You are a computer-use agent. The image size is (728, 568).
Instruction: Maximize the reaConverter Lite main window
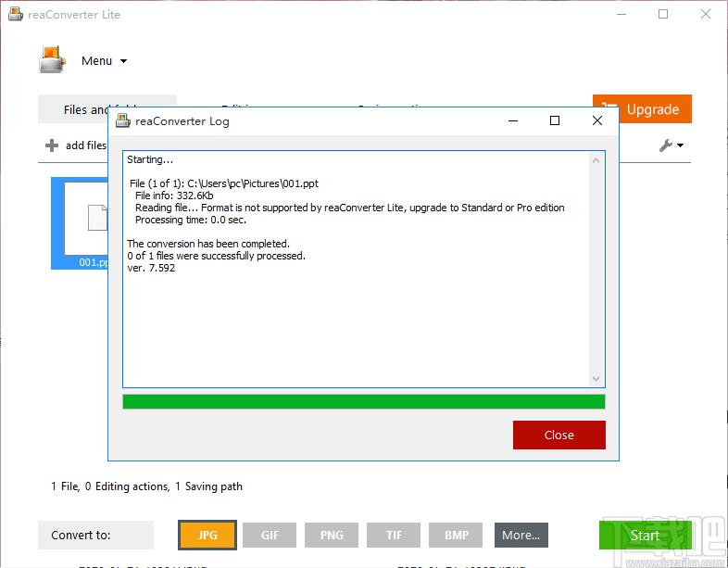[663, 14]
